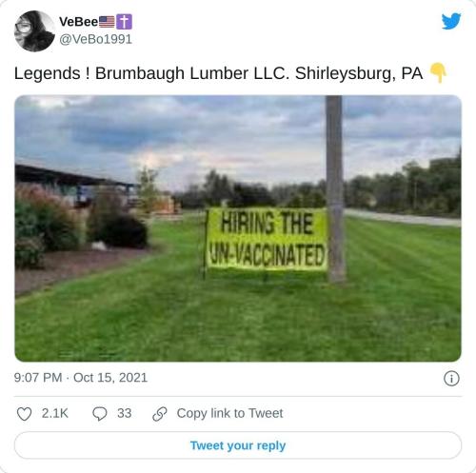Click the American flag emoji in name
The width and height of the screenshot is (476, 473).
point(107,22)
